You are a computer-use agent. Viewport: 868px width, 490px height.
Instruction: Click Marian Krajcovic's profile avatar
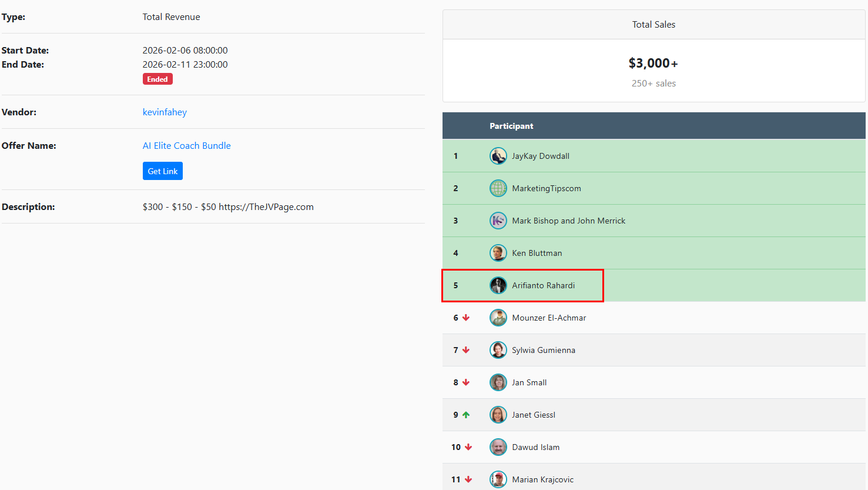click(498, 479)
